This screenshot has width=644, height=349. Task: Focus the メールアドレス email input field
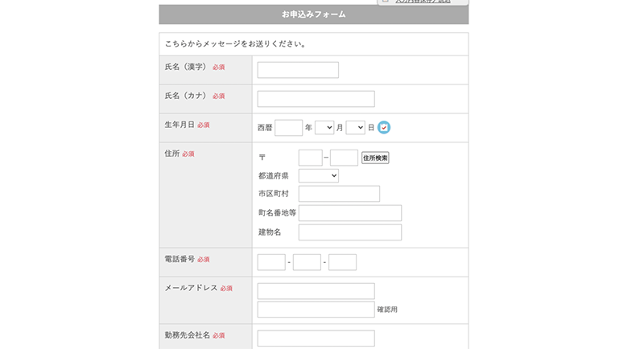(x=316, y=291)
